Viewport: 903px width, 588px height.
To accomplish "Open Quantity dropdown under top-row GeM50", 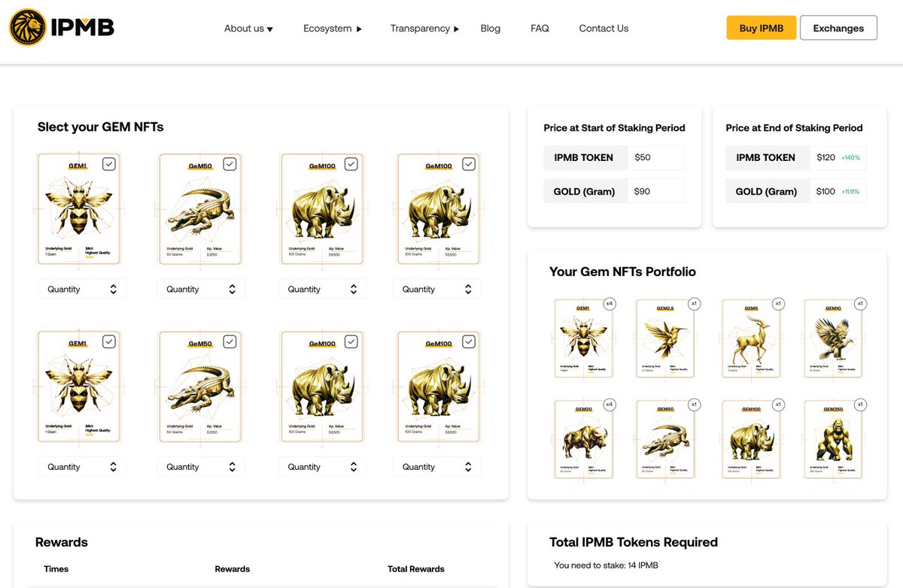I will [201, 289].
